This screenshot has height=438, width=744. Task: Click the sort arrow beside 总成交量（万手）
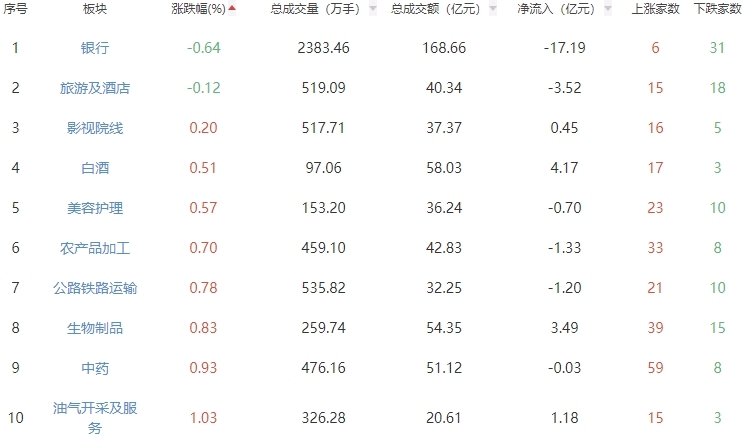click(x=373, y=9)
